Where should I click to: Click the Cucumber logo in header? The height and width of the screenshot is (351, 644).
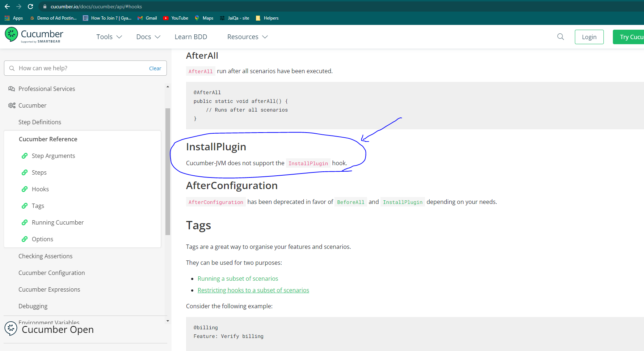(34, 36)
